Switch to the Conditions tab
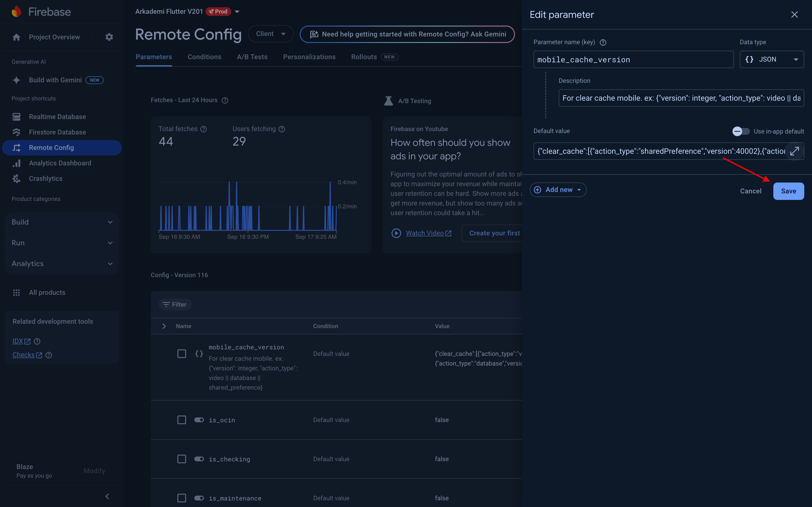Screen dimensions: 812x507 (204, 57)
